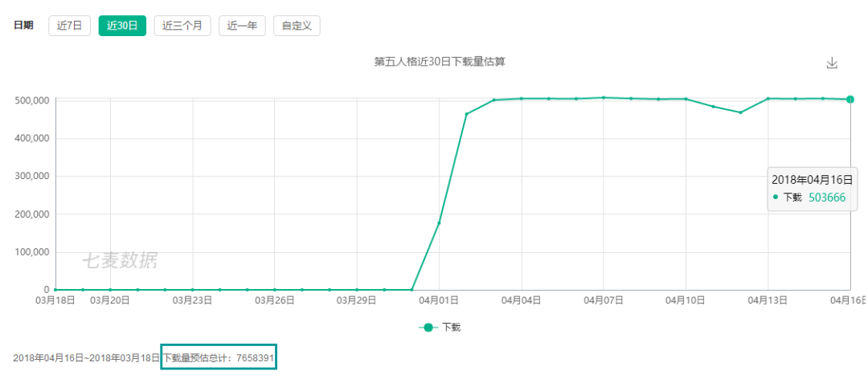Click the tooltip value 503666
This screenshot has width=868, height=379.
pyautogui.click(x=827, y=198)
